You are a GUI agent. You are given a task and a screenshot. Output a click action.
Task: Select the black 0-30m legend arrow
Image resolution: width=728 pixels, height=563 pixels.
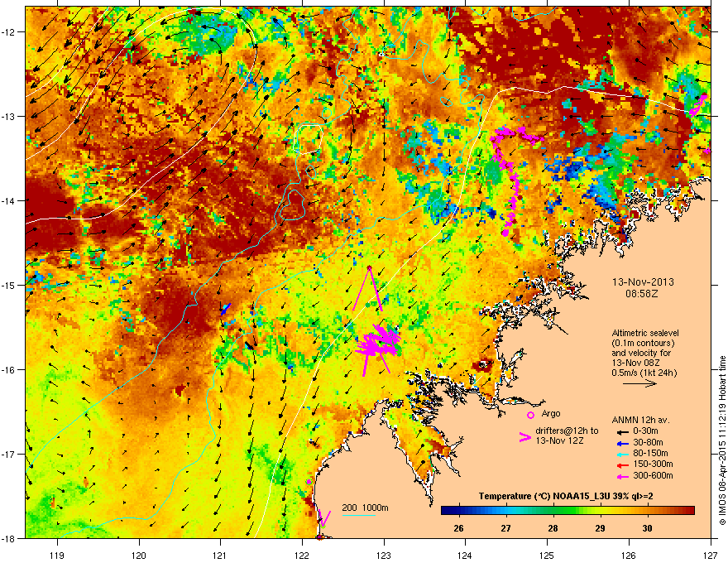[x=624, y=431]
